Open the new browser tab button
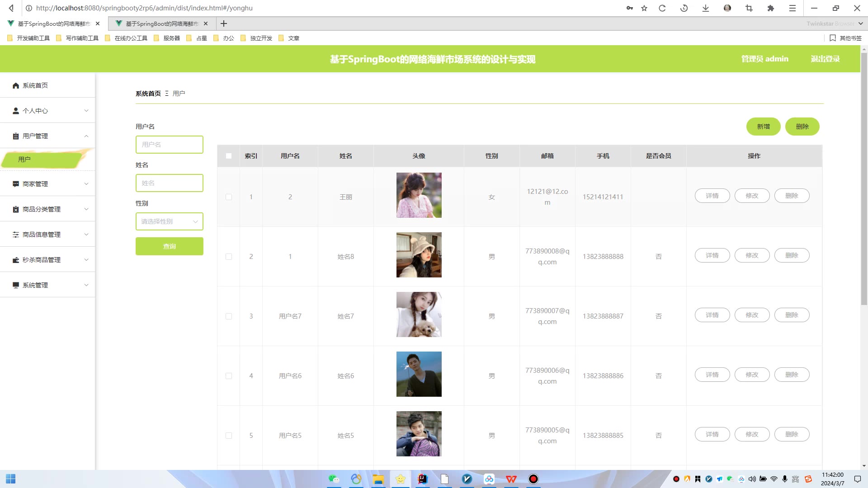 pos(224,23)
